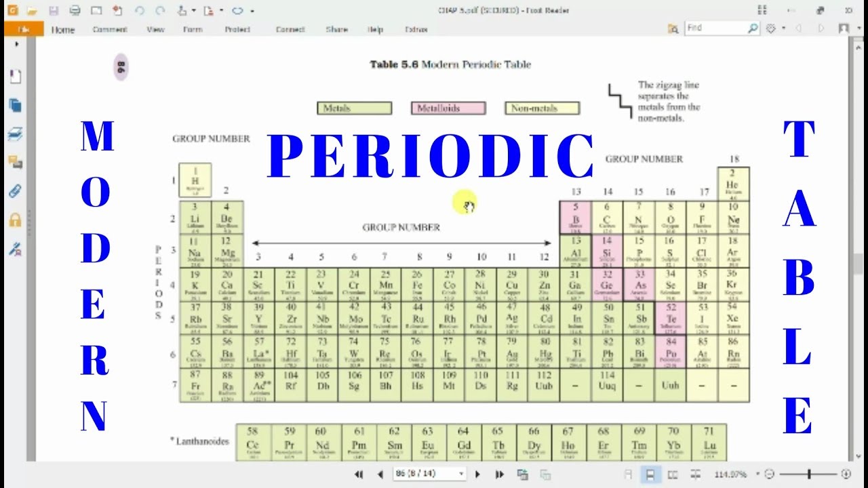Switch to facing pages view mode
The image size is (868, 488).
[673, 474]
